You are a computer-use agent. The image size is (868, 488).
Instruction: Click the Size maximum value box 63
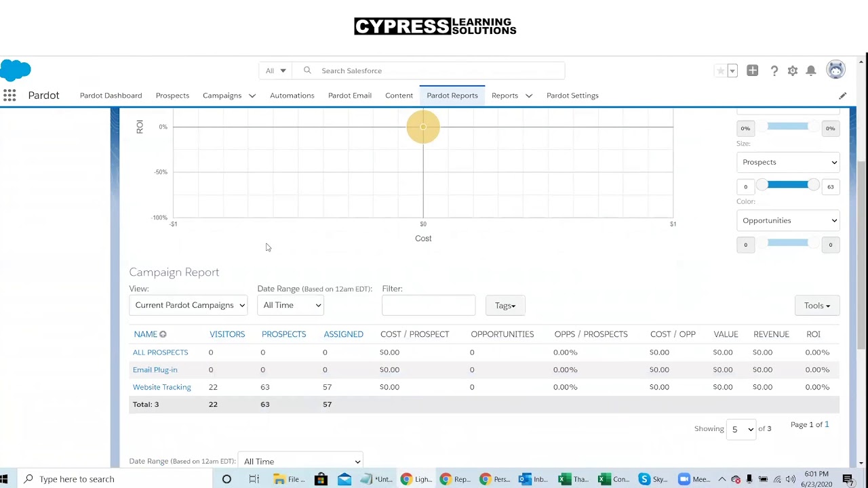(x=831, y=186)
